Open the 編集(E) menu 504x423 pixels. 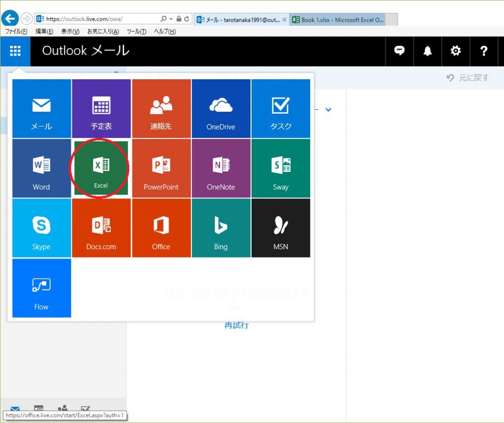[44, 31]
